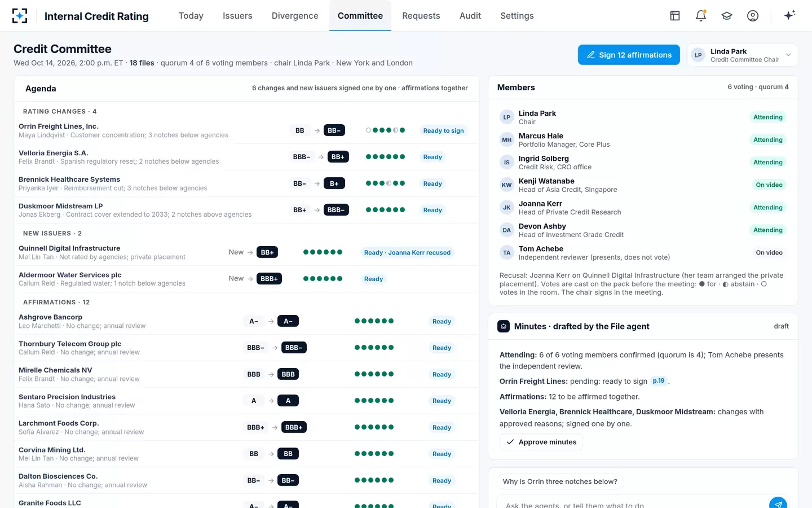Open the Issuers tab

(x=237, y=16)
